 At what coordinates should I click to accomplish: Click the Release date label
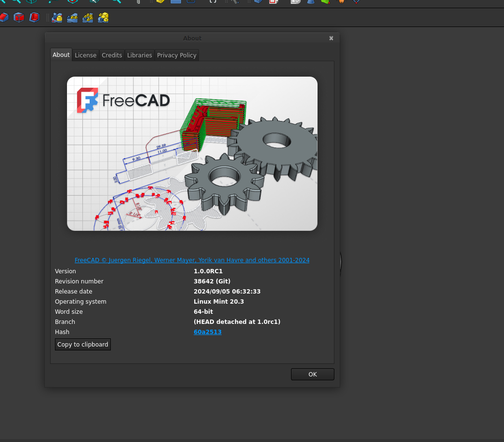point(74,291)
